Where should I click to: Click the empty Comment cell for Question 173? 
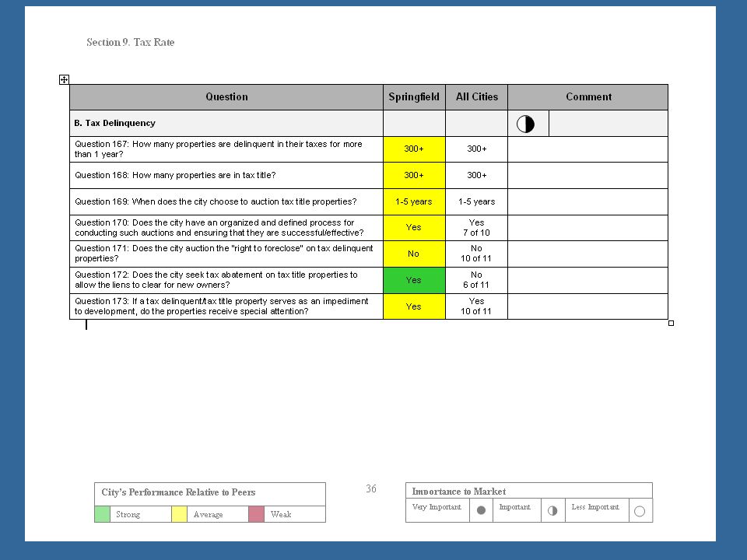pyautogui.click(x=588, y=306)
